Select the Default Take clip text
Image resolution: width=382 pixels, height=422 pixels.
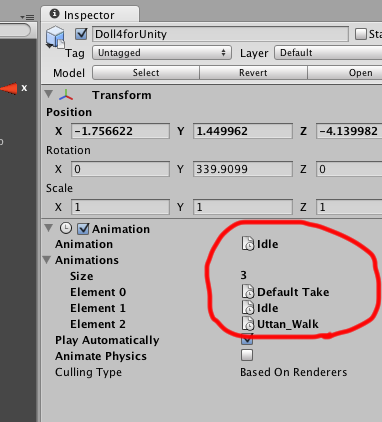[293, 292]
